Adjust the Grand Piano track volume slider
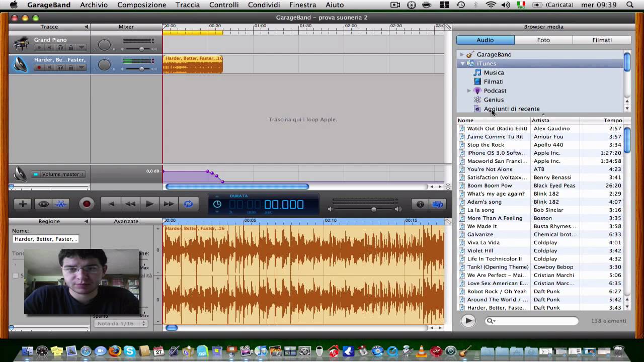This screenshot has width=644, height=362. [x=141, y=49]
